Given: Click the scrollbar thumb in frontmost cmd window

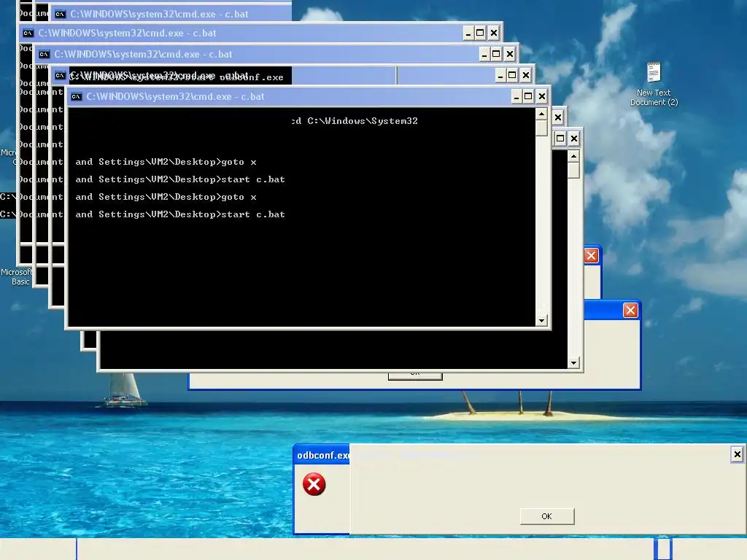Looking at the screenshot, I should click(x=541, y=128).
